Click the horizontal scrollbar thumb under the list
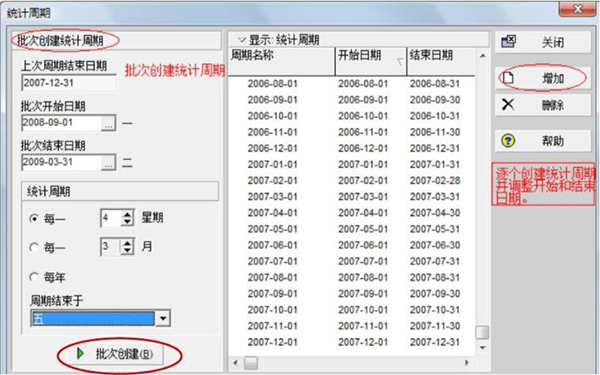 tap(251, 362)
